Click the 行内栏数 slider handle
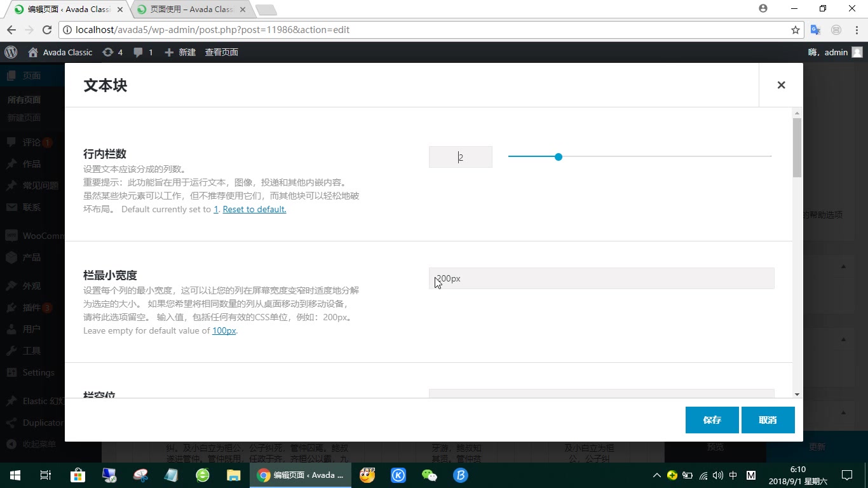This screenshot has width=868, height=488. [x=558, y=157]
